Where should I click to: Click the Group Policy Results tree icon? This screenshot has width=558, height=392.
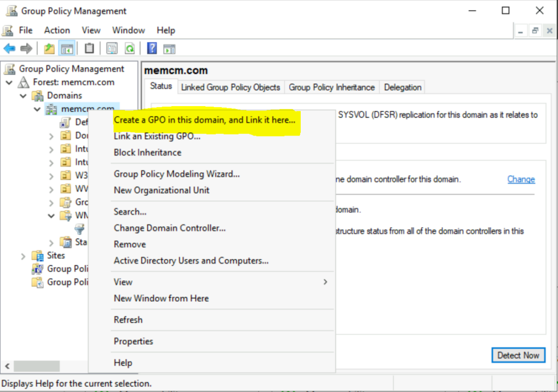point(38,283)
